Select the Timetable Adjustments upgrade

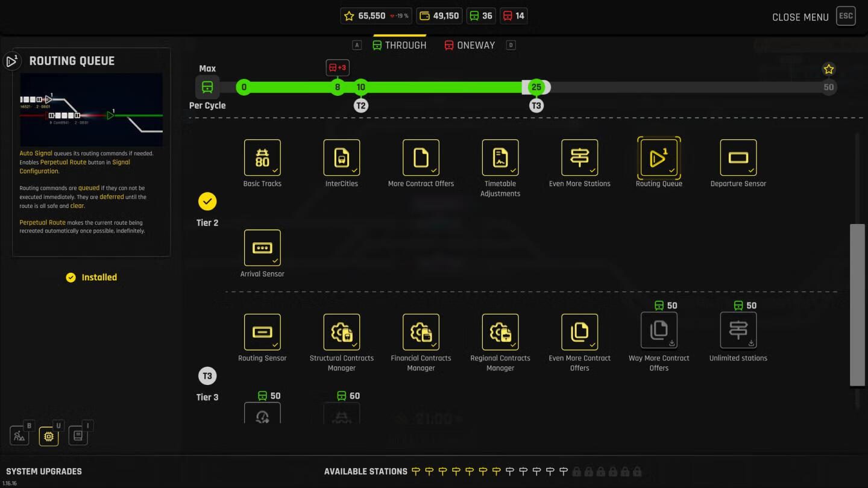[x=500, y=158]
